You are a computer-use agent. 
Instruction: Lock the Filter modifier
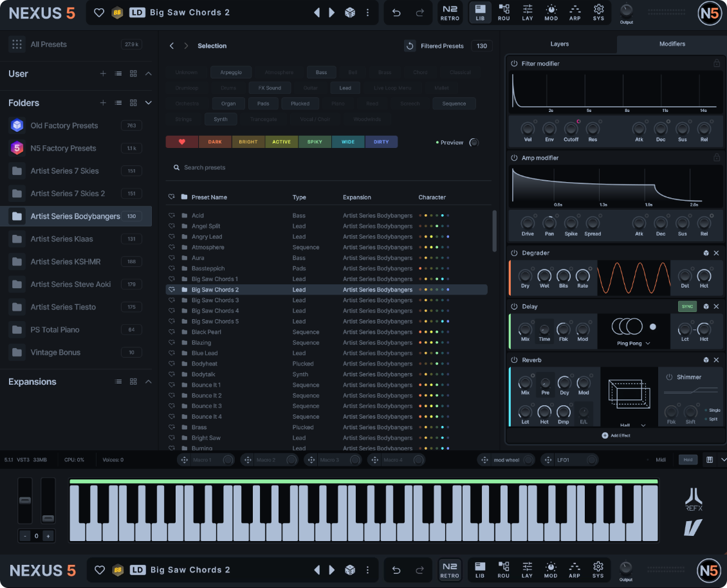[x=717, y=63]
